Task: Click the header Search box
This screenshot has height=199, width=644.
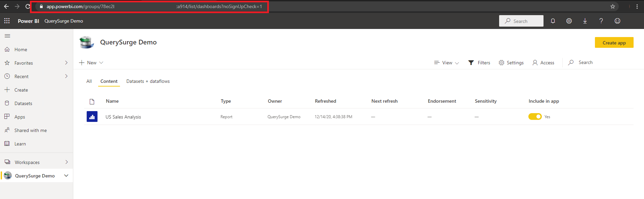Action: click(x=521, y=21)
